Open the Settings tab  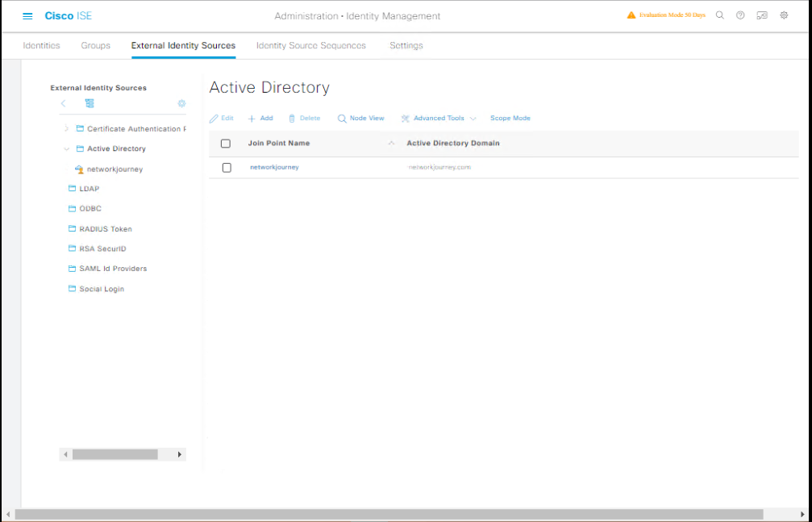click(x=406, y=46)
